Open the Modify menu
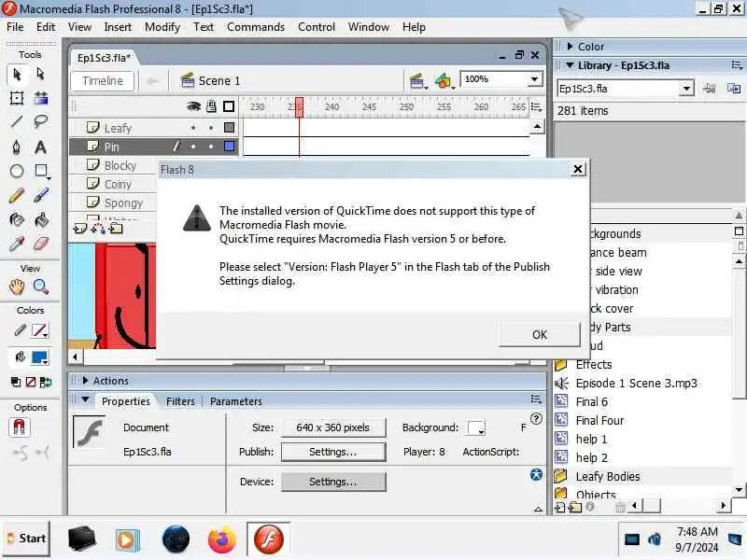 [x=162, y=27]
